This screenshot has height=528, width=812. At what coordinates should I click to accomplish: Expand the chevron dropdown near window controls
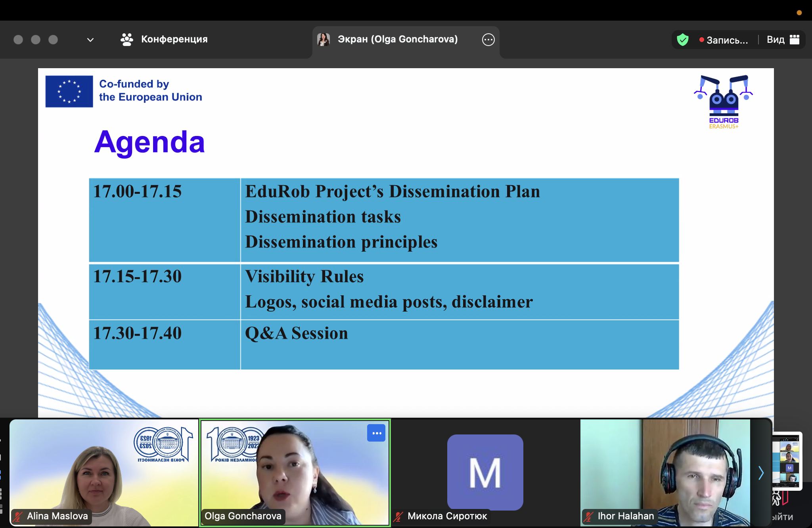pos(90,40)
